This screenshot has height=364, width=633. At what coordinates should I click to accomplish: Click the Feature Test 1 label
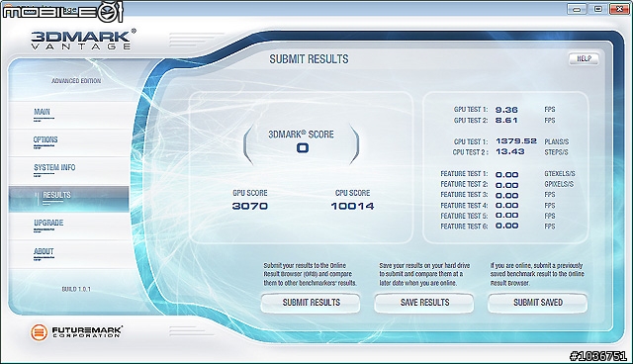(464, 174)
